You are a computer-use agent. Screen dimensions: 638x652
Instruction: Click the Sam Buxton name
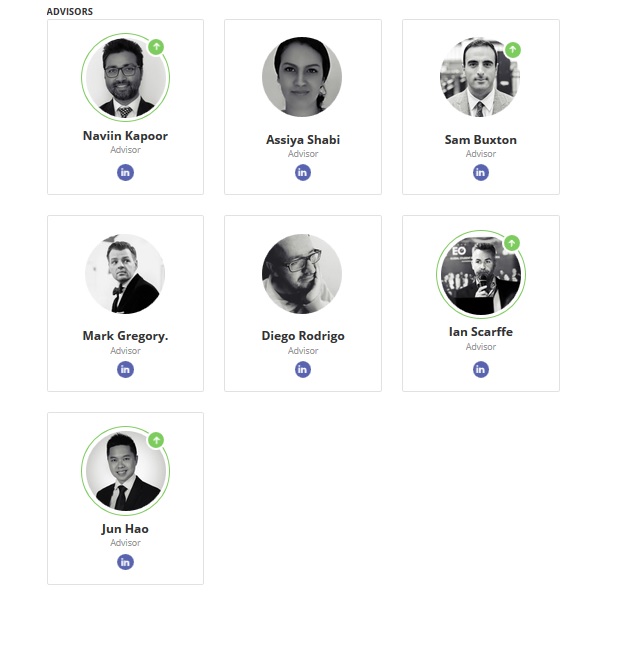point(481,140)
